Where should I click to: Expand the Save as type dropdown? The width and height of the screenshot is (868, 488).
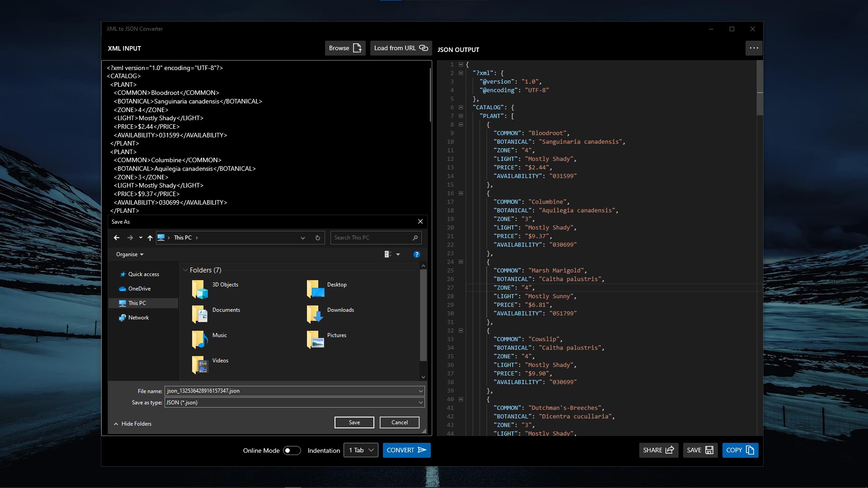pyautogui.click(x=420, y=403)
